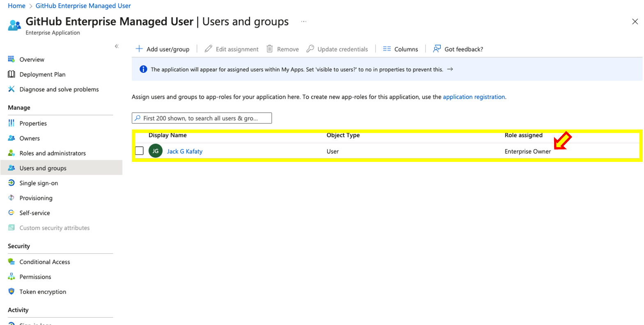Screen dimensions: 644x325
Task: Click the enterprise application icon beside page title
Action: pyautogui.click(x=14, y=25)
